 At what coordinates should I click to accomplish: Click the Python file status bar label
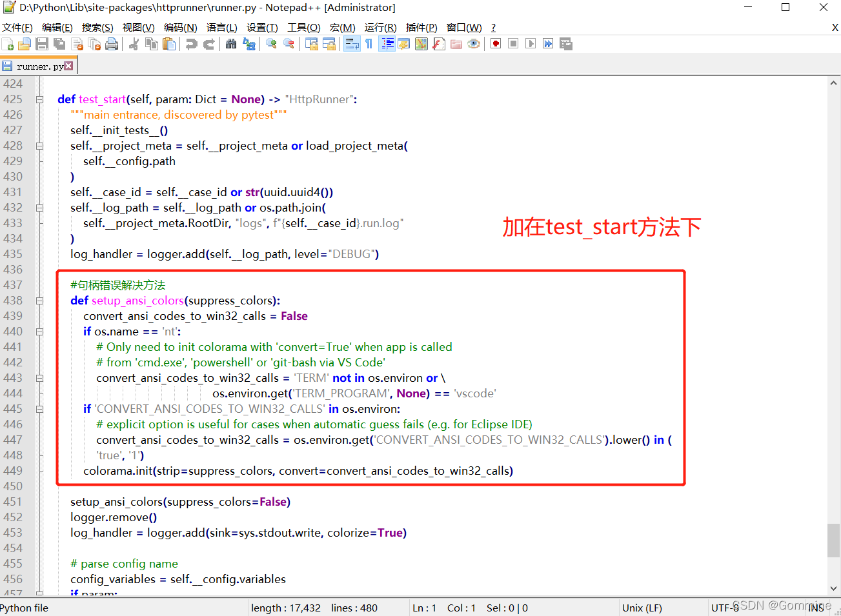25,608
